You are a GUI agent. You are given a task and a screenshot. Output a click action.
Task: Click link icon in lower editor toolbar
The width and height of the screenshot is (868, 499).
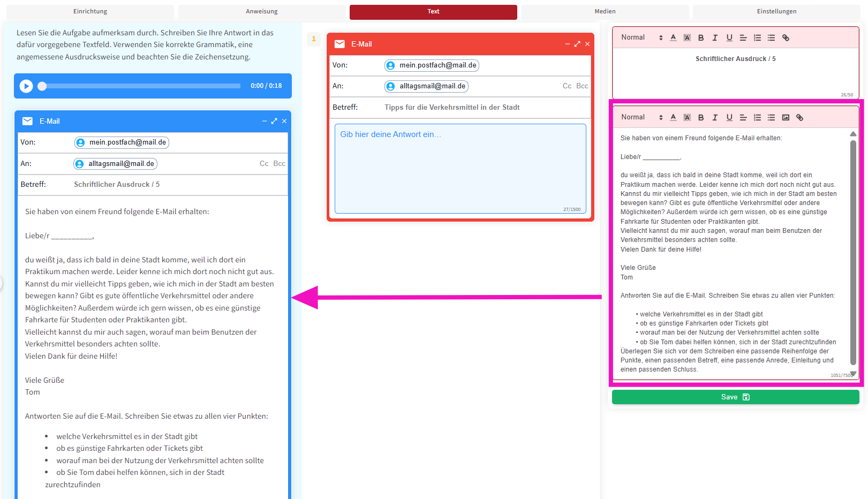pyautogui.click(x=799, y=118)
